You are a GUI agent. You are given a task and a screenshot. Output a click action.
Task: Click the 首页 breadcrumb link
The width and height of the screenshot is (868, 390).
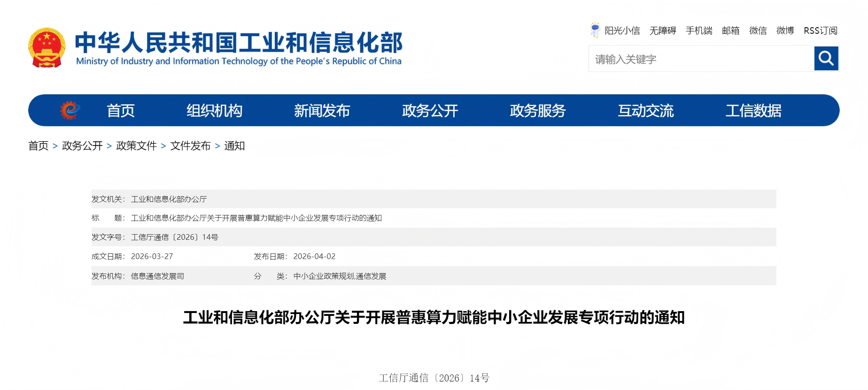pos(39,146)
